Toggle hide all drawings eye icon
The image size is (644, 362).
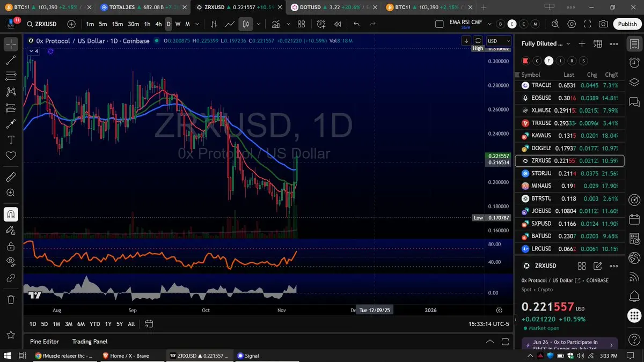point(11,262)
